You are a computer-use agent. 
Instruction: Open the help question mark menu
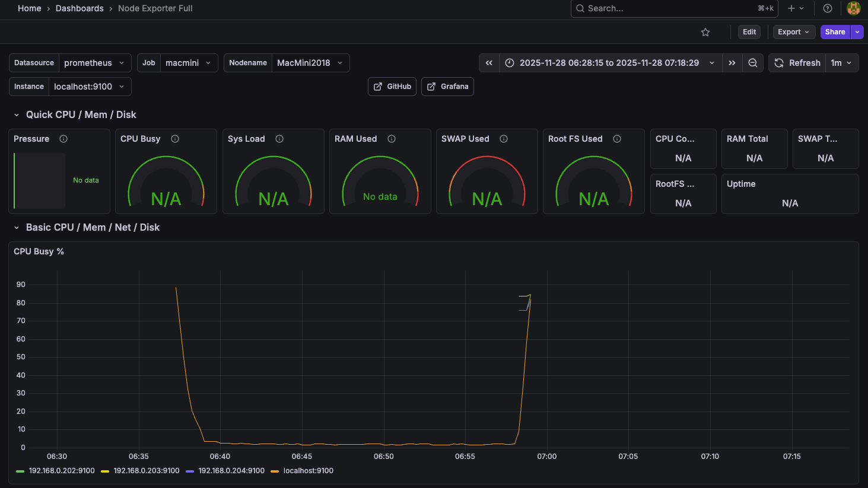(828, 8)
